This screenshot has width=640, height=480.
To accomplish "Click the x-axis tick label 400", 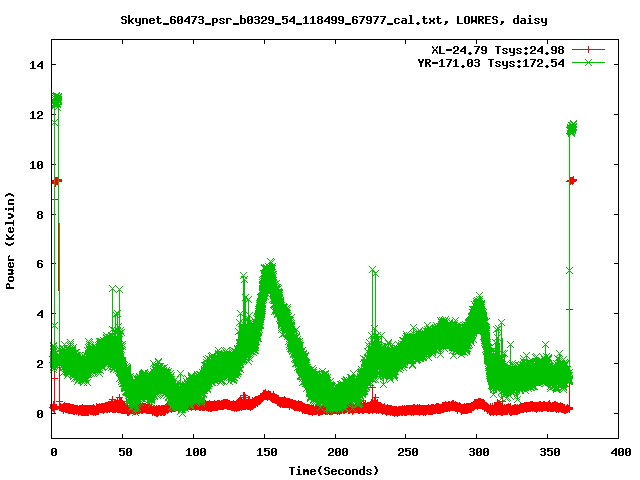I will point(620,452).
